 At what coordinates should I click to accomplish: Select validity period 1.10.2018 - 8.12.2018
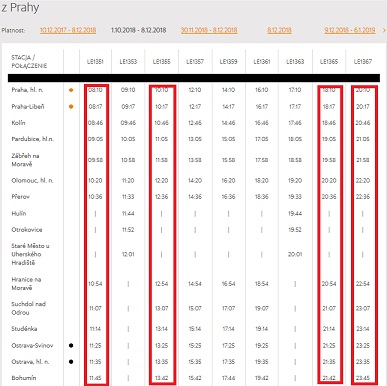coord(138,30)
